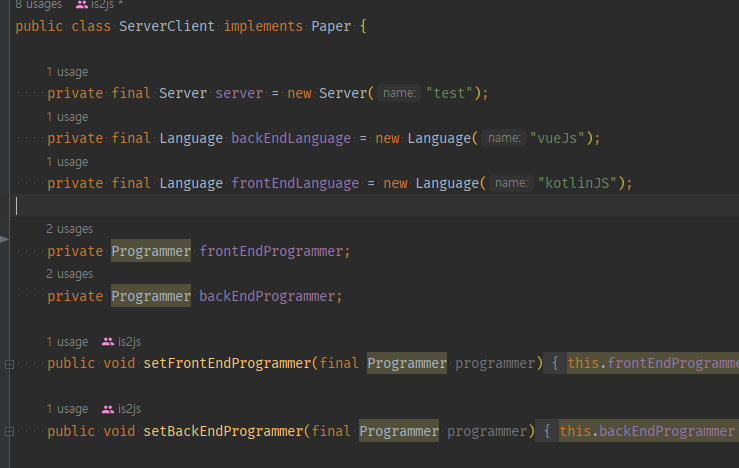
Task: Click gutter arrow marker beside frontEndProgrammer field
Action: (4, 239)
